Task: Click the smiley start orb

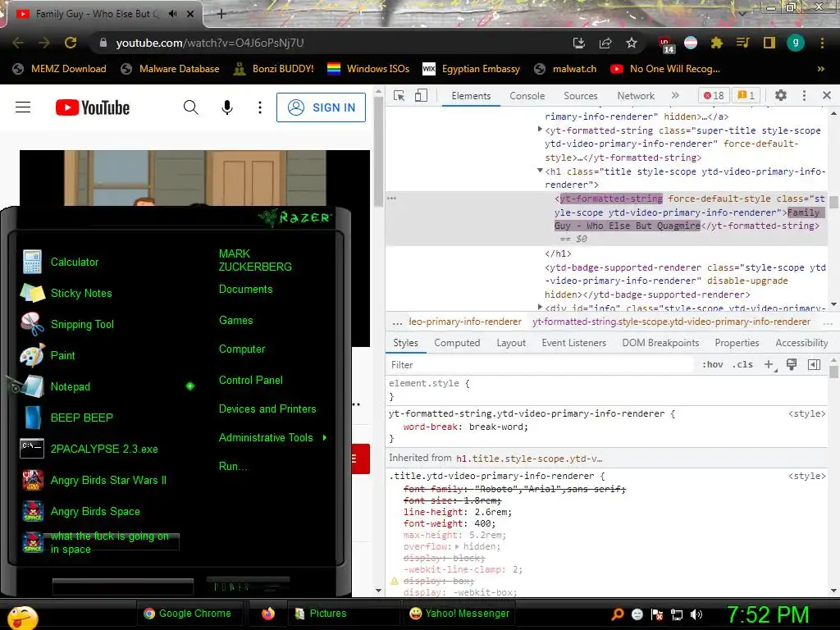Action: click(x=21, y=617)
